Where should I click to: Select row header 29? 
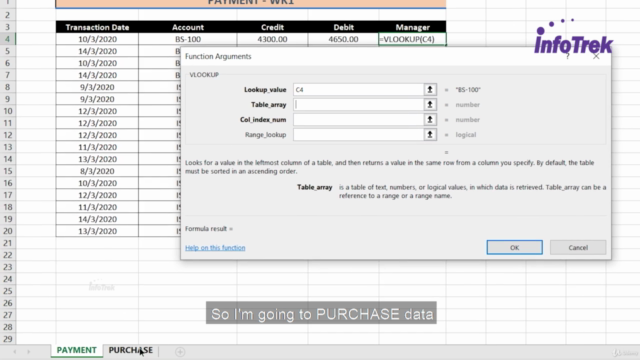click(8, 339)
